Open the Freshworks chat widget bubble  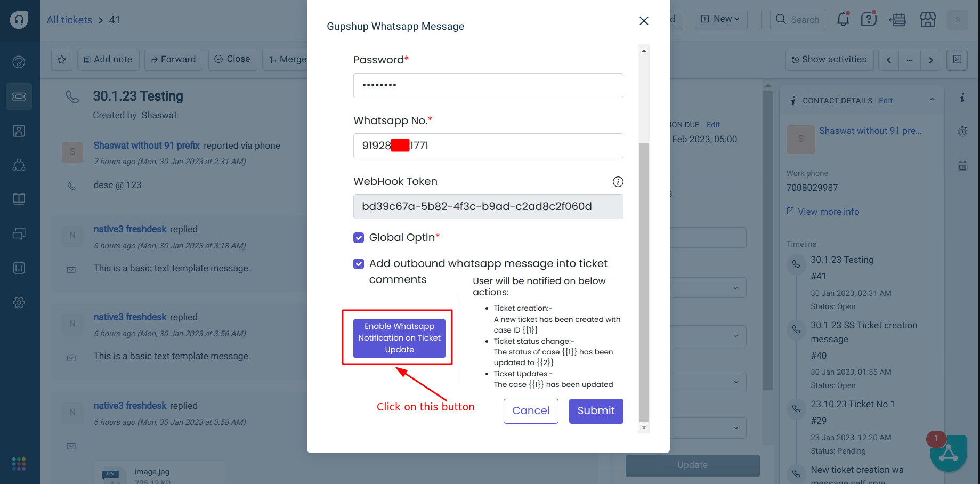949,453
